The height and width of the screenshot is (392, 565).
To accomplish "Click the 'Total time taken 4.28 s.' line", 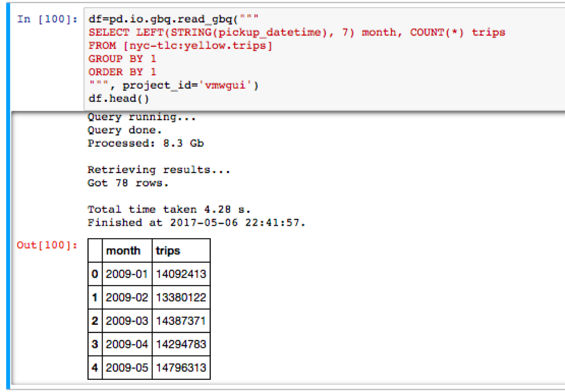I will click(x=169, y=209).
